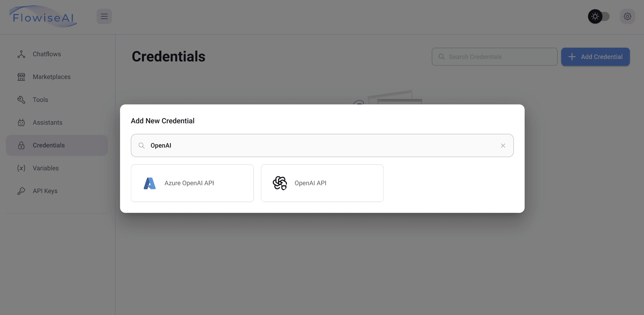Image resolution: width=644 pixels, height=315 pixels.
Task: Click the Azure logo icon
Action: coord(150,183)
